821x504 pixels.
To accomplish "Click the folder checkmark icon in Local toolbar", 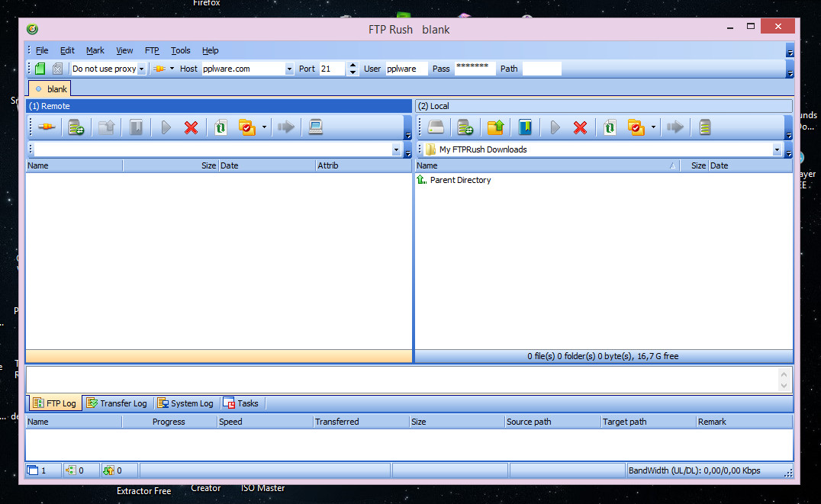I will [x=636, y=127].
